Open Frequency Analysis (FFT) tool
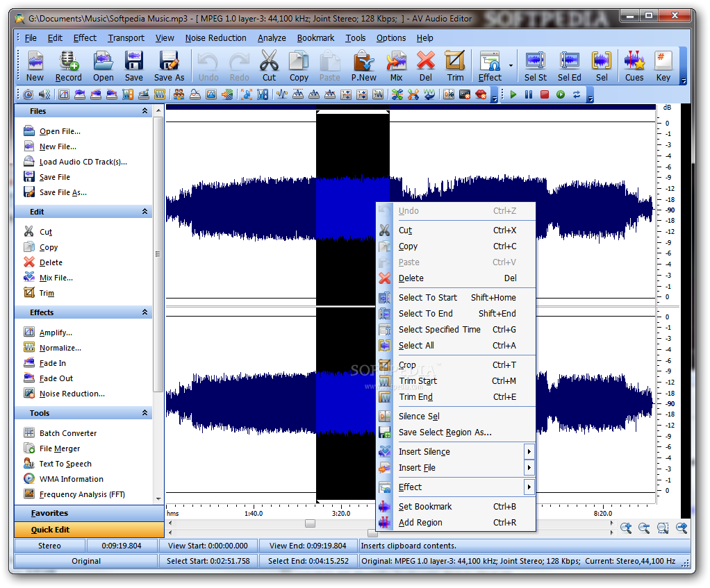 [x=82, y=494]
